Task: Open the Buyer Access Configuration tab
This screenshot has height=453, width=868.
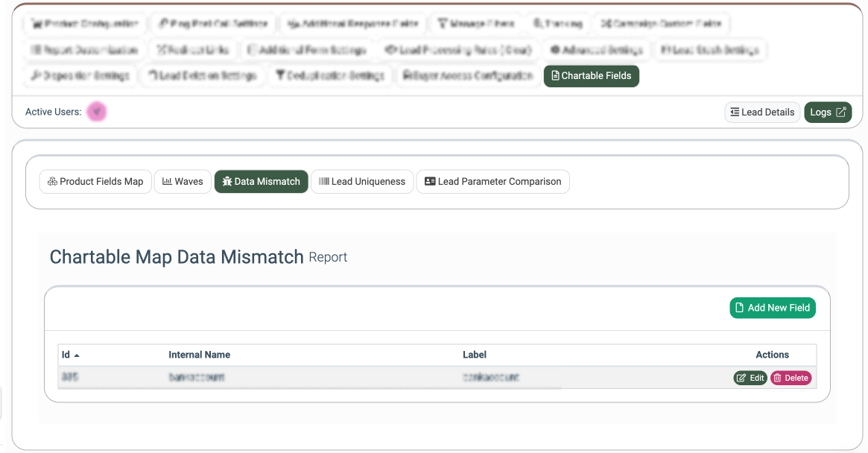Action: 468,76
